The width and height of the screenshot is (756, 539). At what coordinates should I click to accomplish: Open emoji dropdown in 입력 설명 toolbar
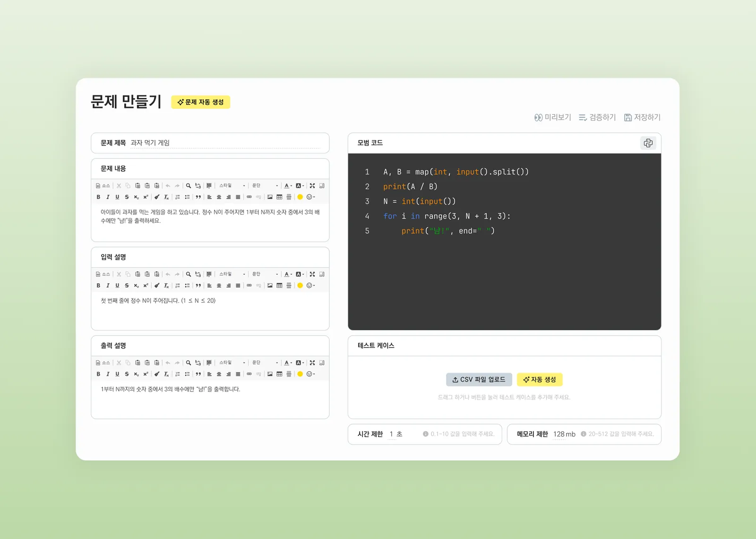click(310, 286)
